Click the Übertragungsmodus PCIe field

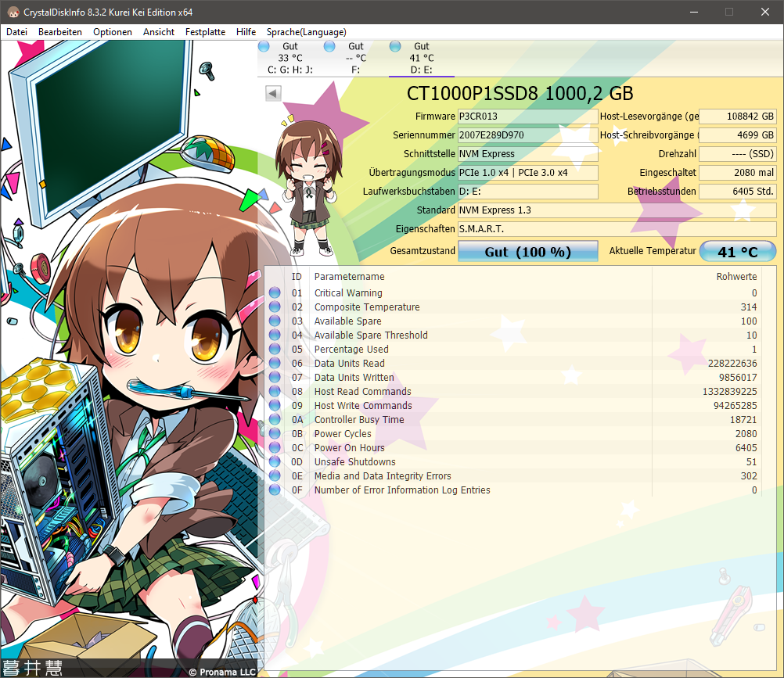coord(528,172)
